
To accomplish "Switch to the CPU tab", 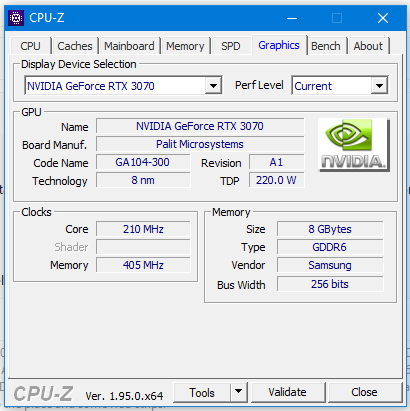I will [30, 46].
